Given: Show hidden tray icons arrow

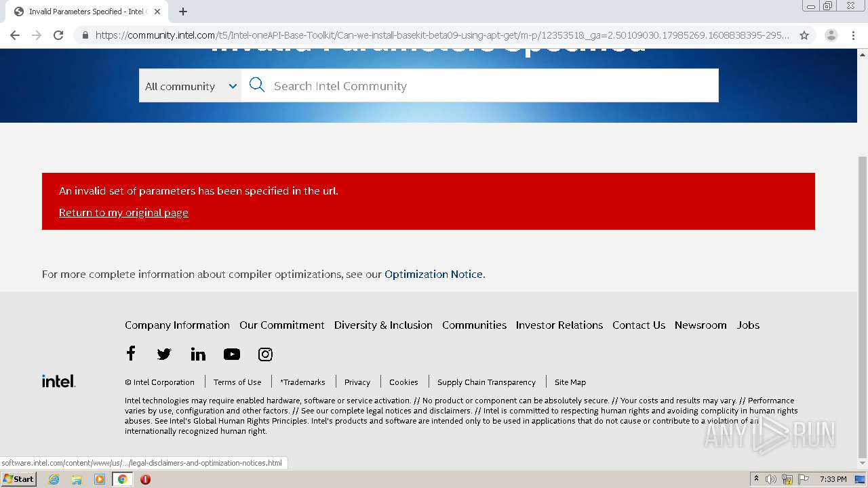Looking at the screenshot, I should [756, 479].
